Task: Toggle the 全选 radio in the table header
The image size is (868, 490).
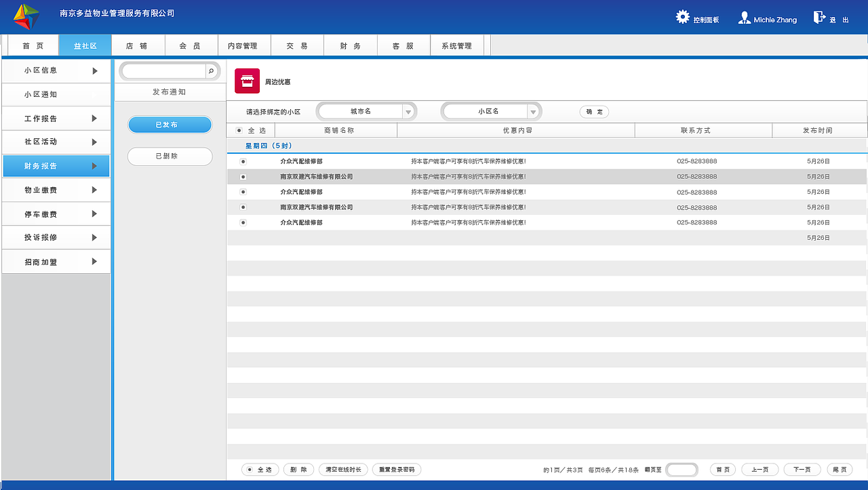Action: tap(239, 130)
